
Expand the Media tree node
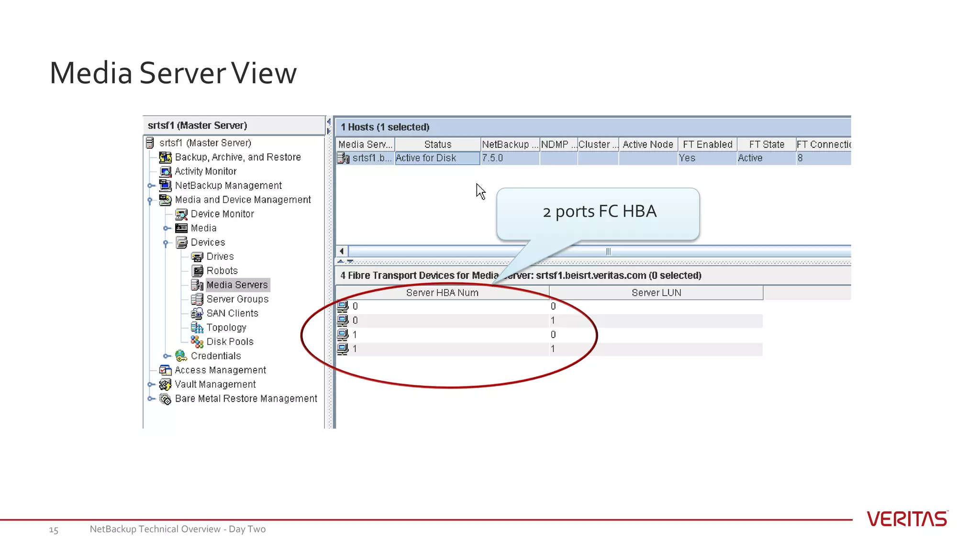167,228
